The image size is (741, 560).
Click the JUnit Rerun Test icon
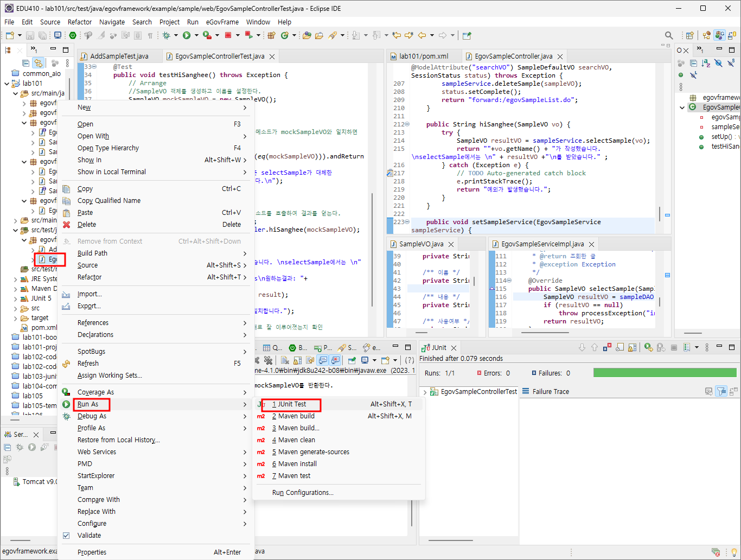click(x=648, y=347)
